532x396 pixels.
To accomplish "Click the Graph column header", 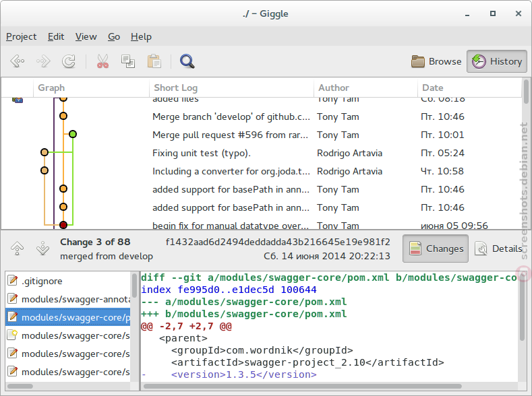I will coord(91,88).
